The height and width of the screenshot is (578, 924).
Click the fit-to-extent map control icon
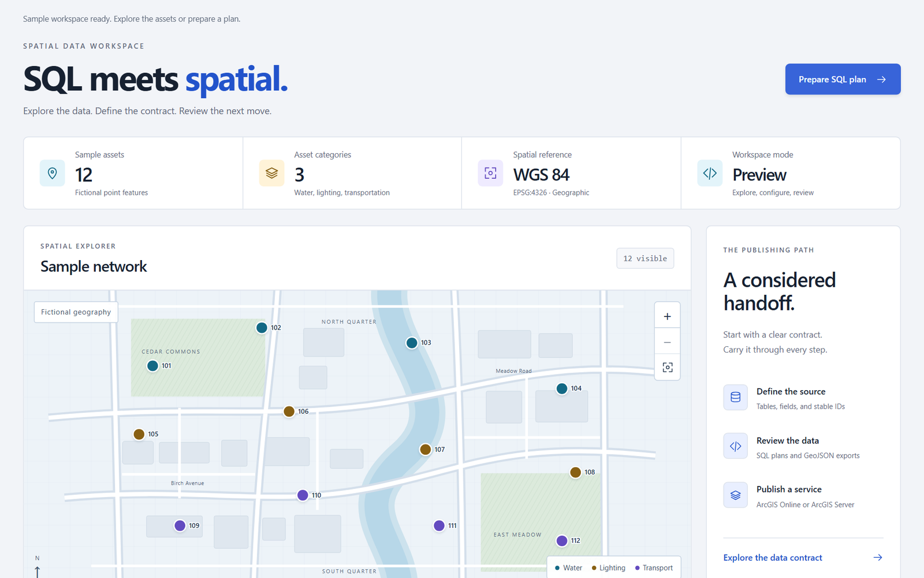point(668,368)
